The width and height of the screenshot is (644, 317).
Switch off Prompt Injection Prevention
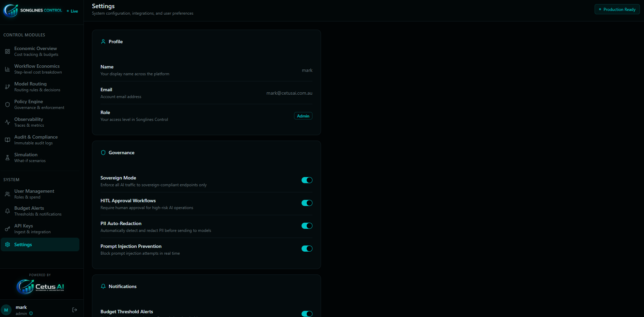click(307, 249)
